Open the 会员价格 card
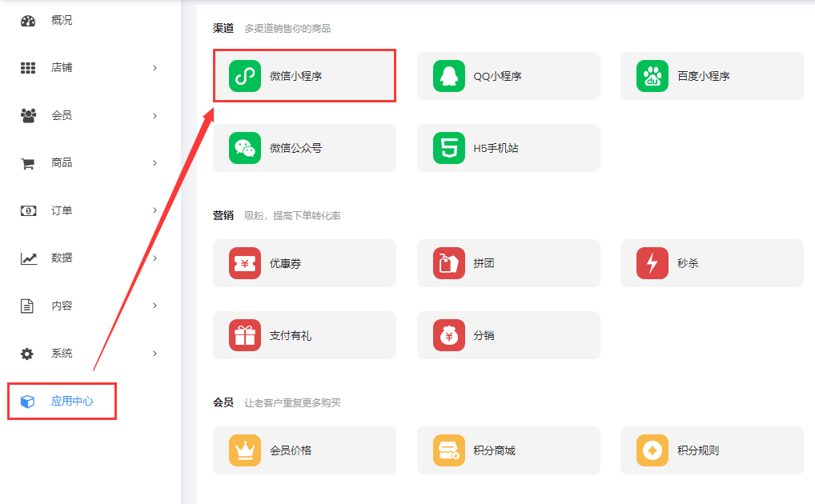The width and height of the screenshot is (815, 504). click(304, 450)
